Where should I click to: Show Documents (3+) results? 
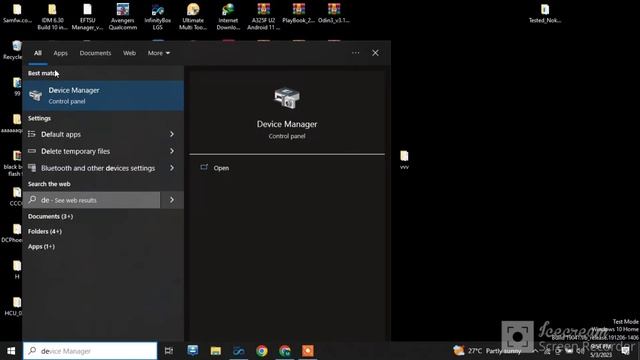(x=50, y=216)
